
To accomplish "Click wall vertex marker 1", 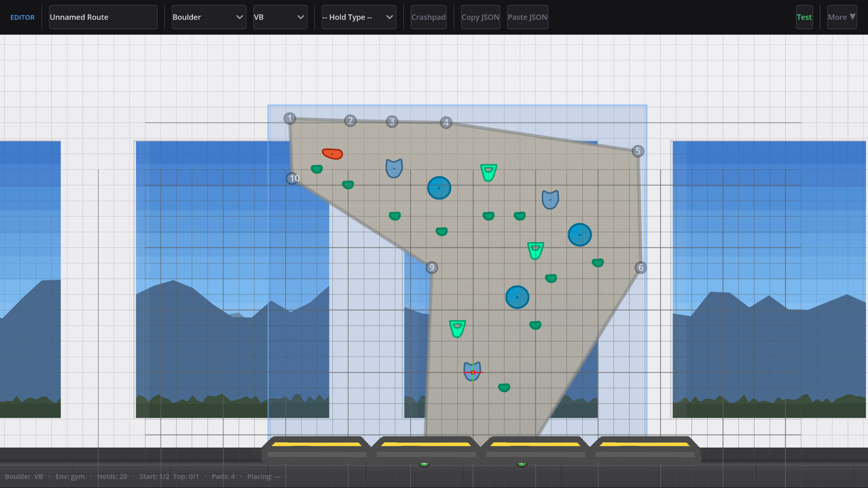I will pos(289,118).
